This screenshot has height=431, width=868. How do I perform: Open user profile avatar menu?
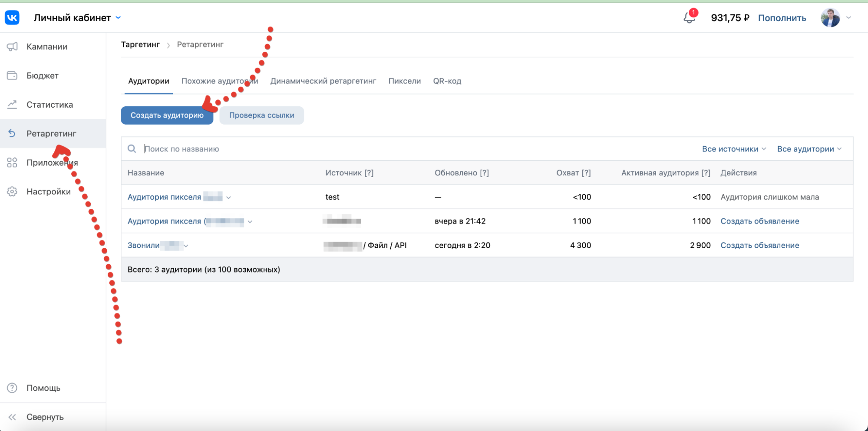click(x=830, y=18)
